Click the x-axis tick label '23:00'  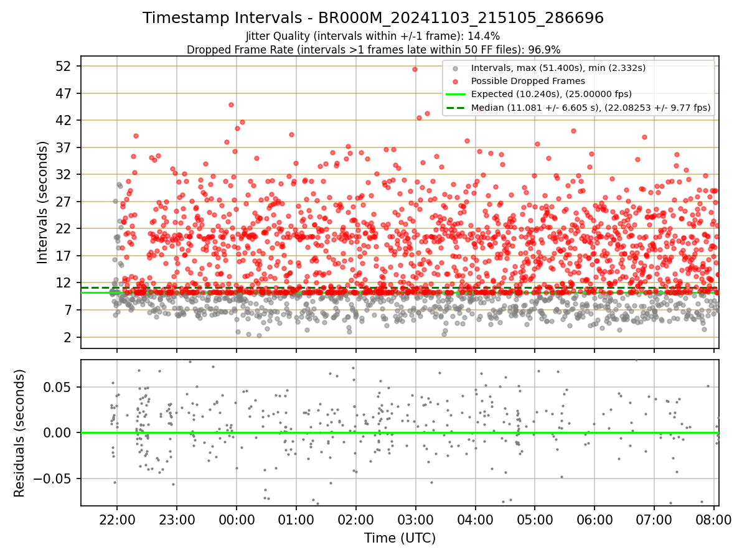tap(176, 520)
